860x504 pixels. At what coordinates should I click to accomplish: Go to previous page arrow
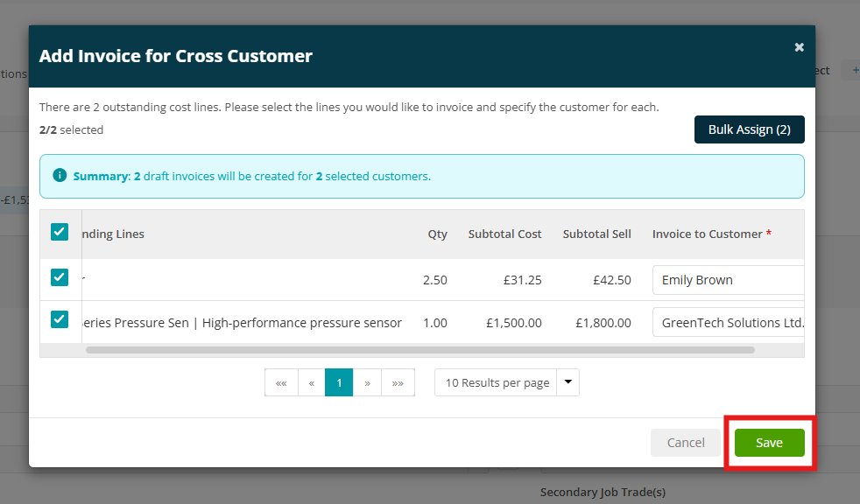click(x=312, y=382)
